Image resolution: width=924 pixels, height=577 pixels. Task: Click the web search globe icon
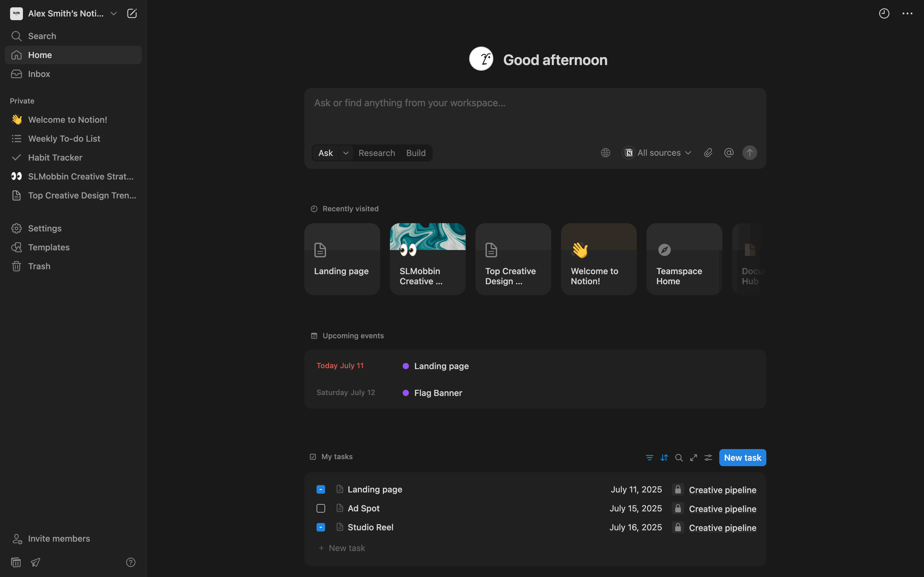[x=605, y=153]
